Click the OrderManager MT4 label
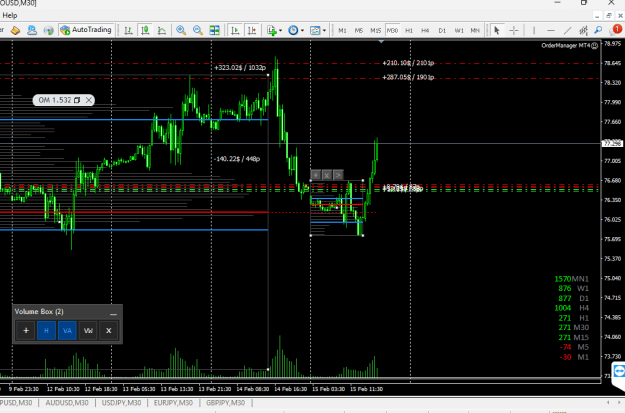 tap(565, 45)
